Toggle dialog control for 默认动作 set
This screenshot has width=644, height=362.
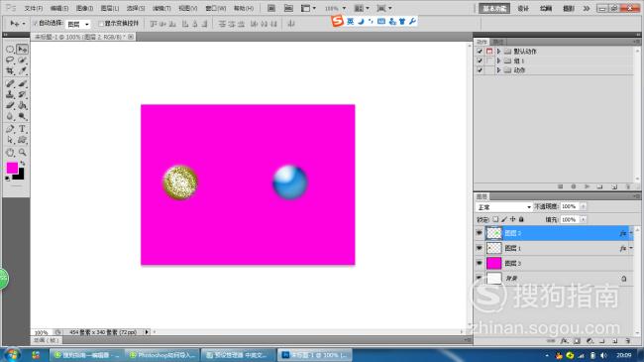[489, 51]
